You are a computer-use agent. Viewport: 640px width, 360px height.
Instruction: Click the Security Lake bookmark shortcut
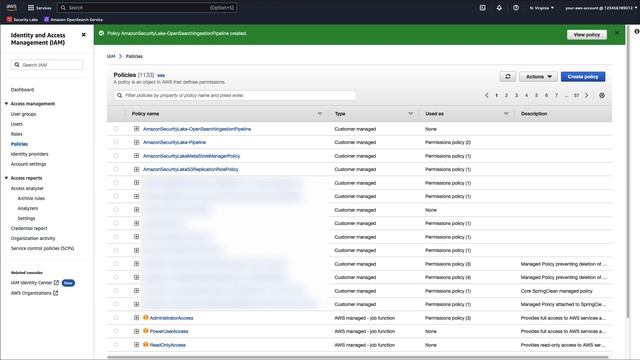tap(22, 19)
